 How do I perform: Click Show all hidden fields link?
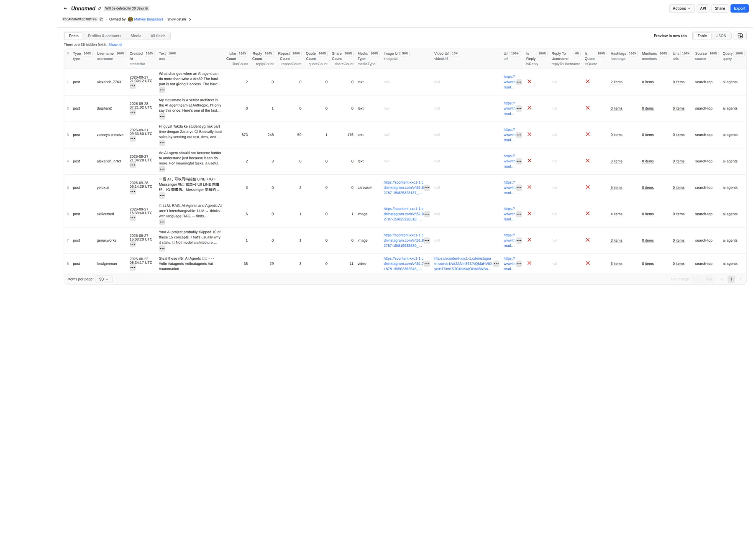[115, 45]
